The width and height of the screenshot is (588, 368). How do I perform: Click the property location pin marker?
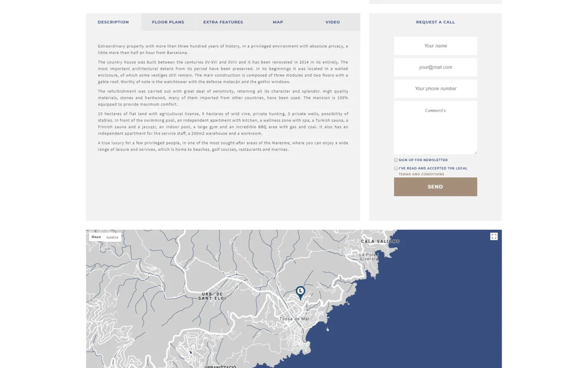[300, 292]
